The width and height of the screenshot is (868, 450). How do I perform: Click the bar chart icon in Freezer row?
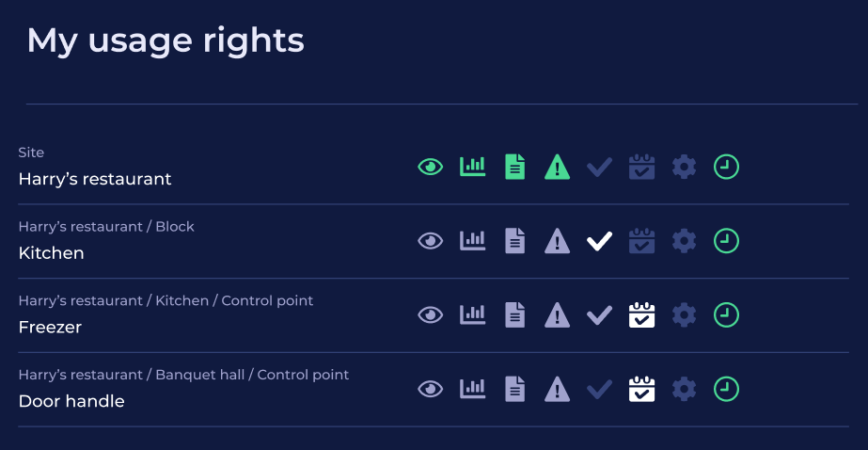(472, 314)
